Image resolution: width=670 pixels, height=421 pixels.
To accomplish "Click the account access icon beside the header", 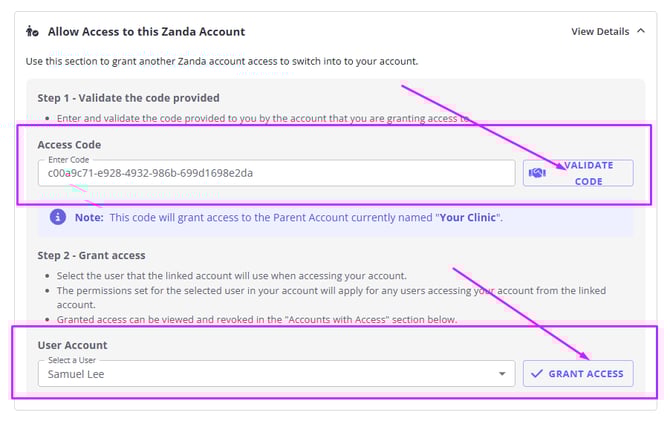I will pos(33,32).
